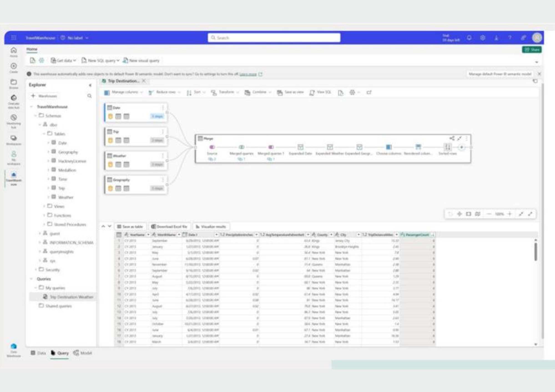Viewport: 555px width, 392px height.
Task: Select the Home ribbon tab
Action: point(32,49)
